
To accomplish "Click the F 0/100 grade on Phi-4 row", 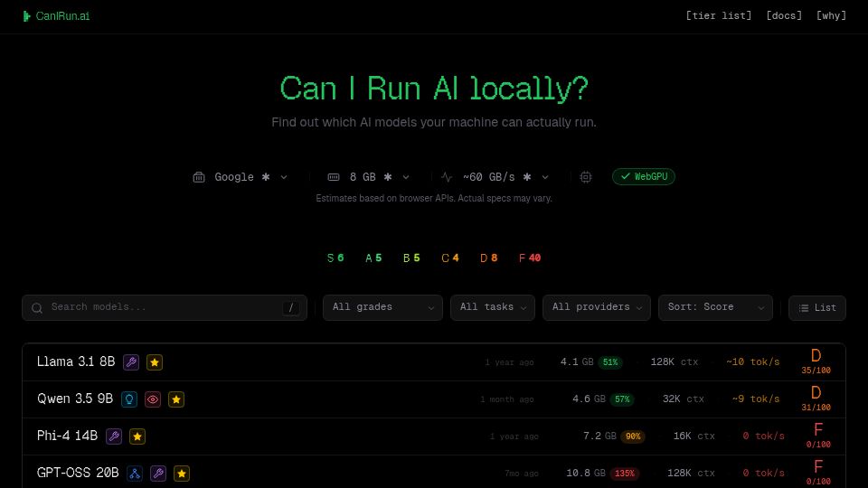I will click(x=818, y=436).
